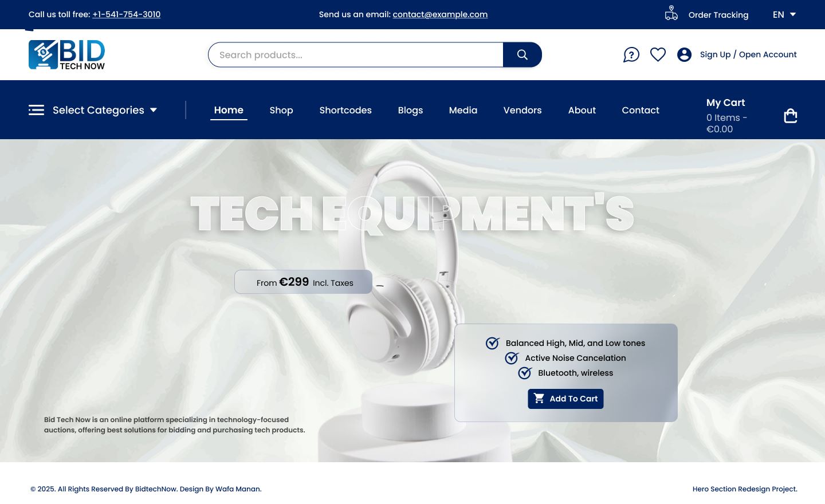Open the EN language dropdown
Screen dimensions: 825x504
784,15
